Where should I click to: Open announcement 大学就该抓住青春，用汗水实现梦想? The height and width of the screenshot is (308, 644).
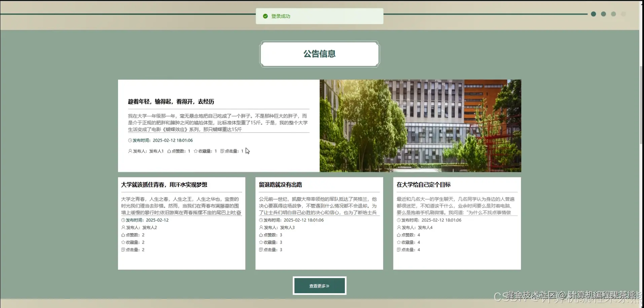click(x=164, y=184)
